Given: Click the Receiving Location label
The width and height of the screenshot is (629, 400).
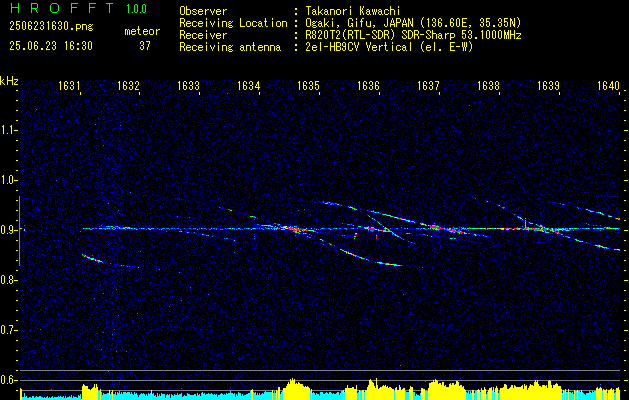Looking at the screenshot, I should (233, 23).
